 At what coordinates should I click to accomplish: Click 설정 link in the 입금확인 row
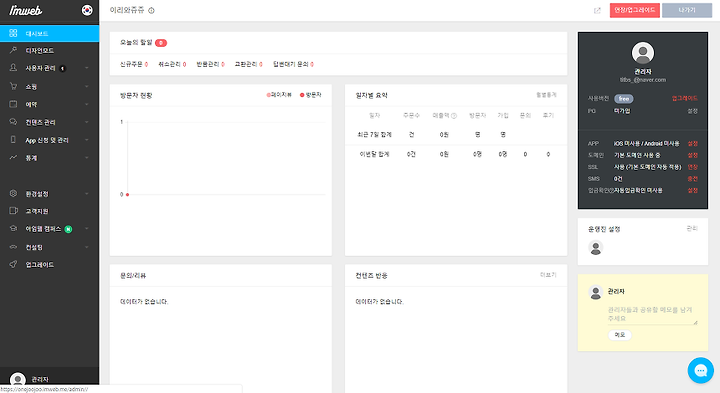(692, 191)
